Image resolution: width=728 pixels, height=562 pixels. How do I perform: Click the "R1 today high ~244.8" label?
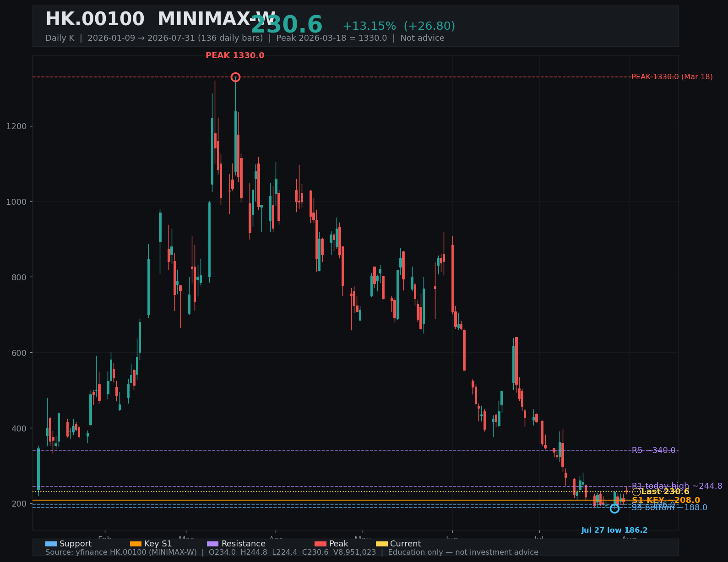click(677, 486)
